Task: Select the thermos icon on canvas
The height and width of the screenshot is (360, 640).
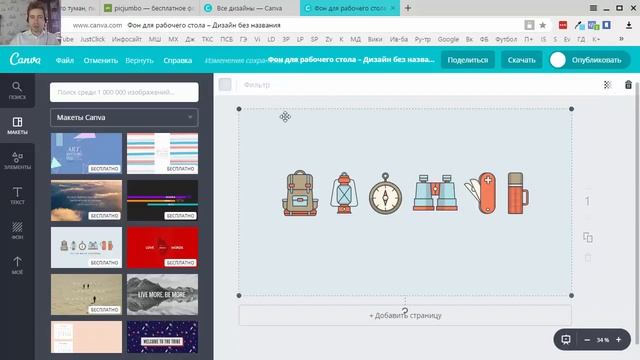Action: [518, 193]
